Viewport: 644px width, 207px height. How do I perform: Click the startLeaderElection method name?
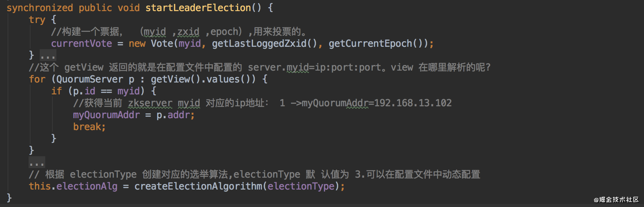pyautogui.click(x=198, y=8)
